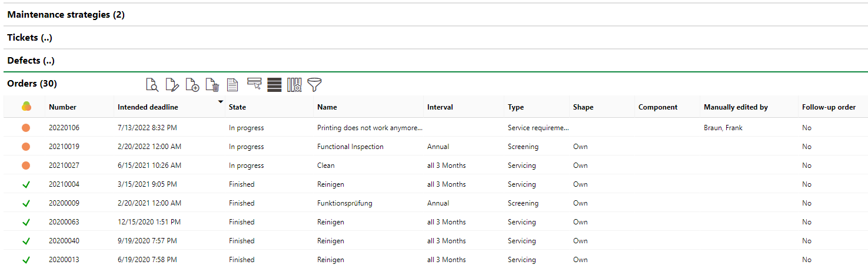Viewport: 868px width, 268px height.
Task: Click 'Servicing' type of order 20200040
Action: click(x=522, y=241)
